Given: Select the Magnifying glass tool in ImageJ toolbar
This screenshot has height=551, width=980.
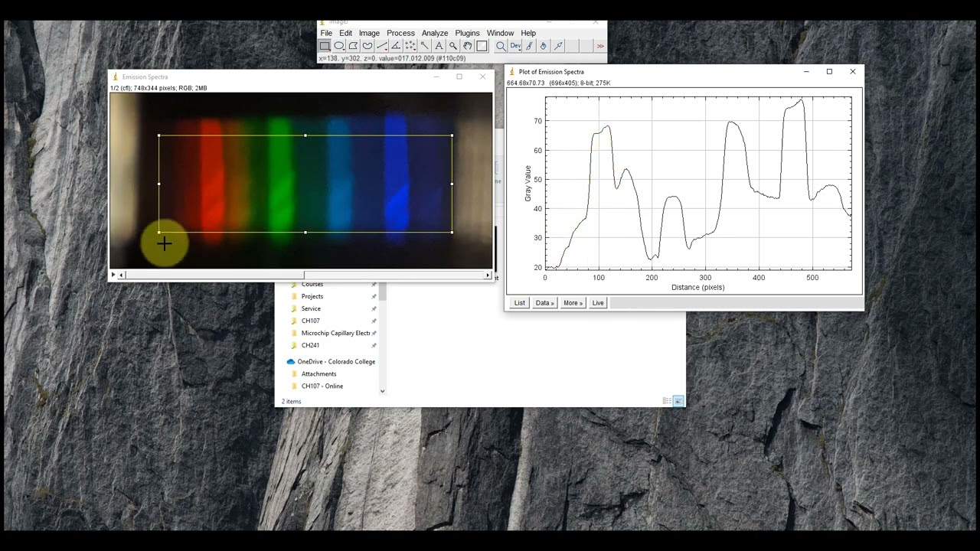Looking at the screenshot, I should point(453,46).
